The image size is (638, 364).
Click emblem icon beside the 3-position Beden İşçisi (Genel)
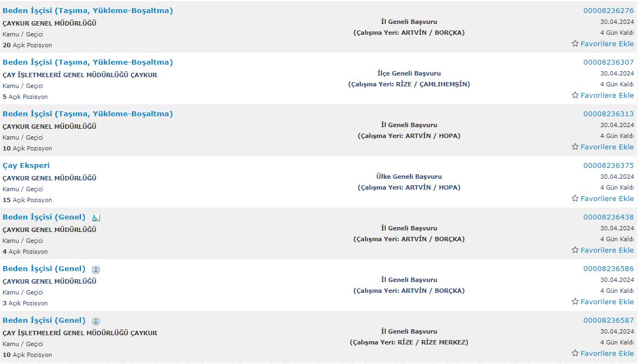pyautogui.click(x=96, y=269)
